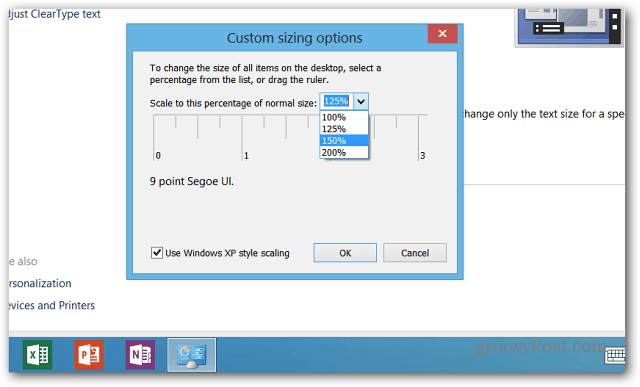Image resolution: width=640 pixels, height=387 pixels.
Task: Choose 125% in the dropdown list
Action: coord(344,129)
